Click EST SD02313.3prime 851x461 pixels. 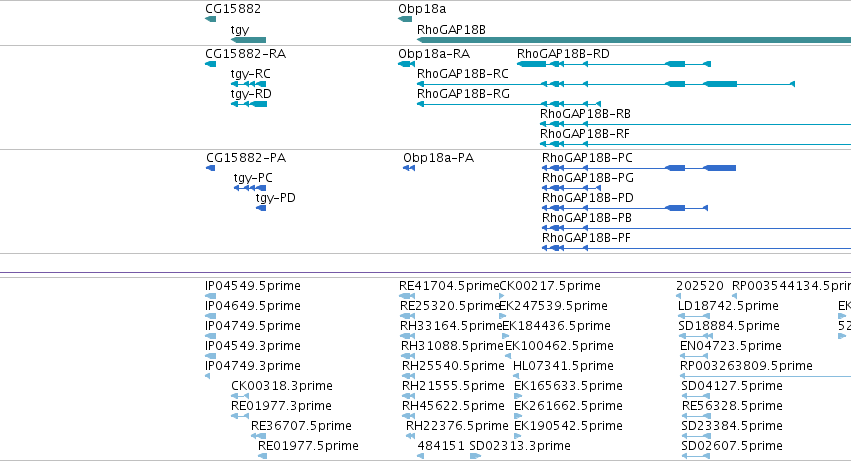520,447
